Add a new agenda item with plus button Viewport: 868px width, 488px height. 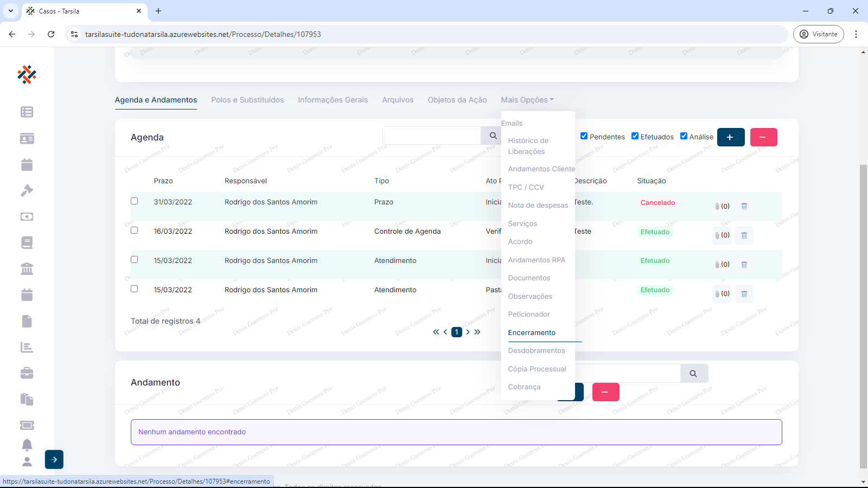point(730,137)
